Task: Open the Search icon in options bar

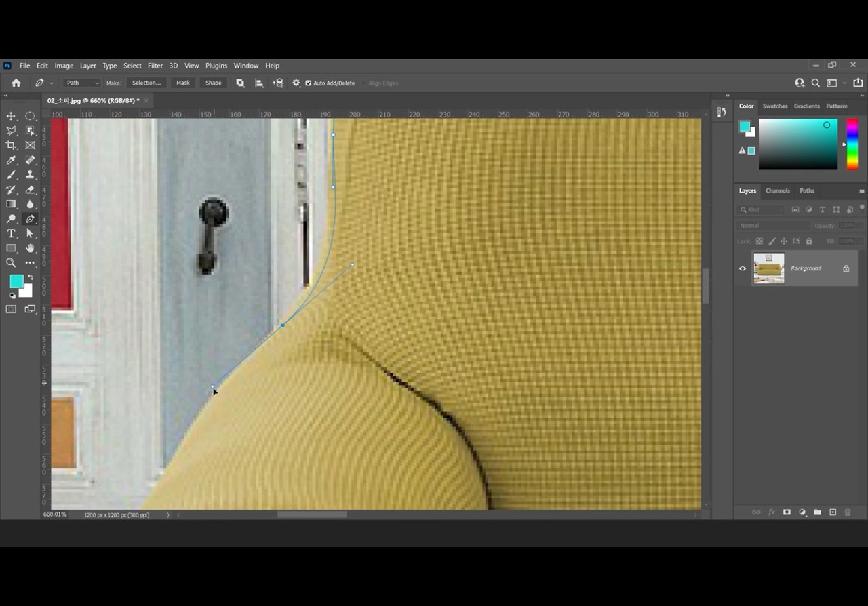Action: click(x=816, y=83)
